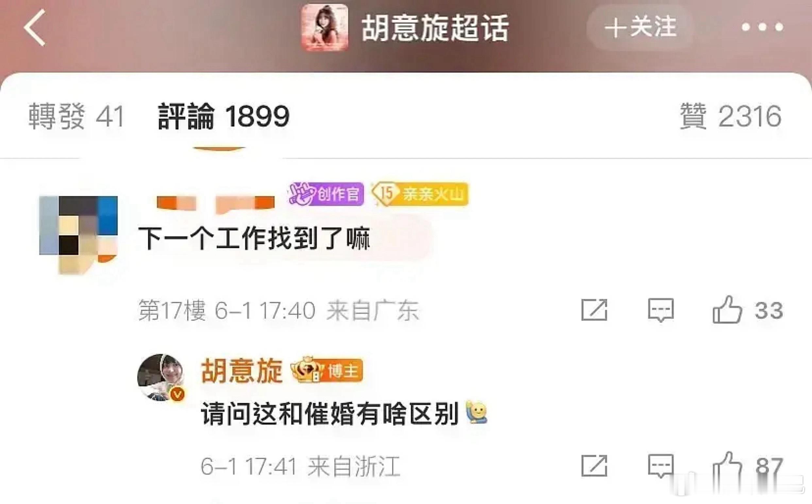Screen dimensions: 812x504
Task: Tap the 创作官 purple badge
Action: click(x=326, y=194)
